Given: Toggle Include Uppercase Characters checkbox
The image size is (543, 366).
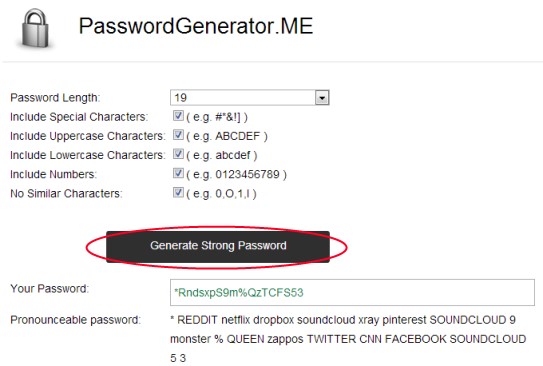Looking at the screenshot, I should coord(178,135).
